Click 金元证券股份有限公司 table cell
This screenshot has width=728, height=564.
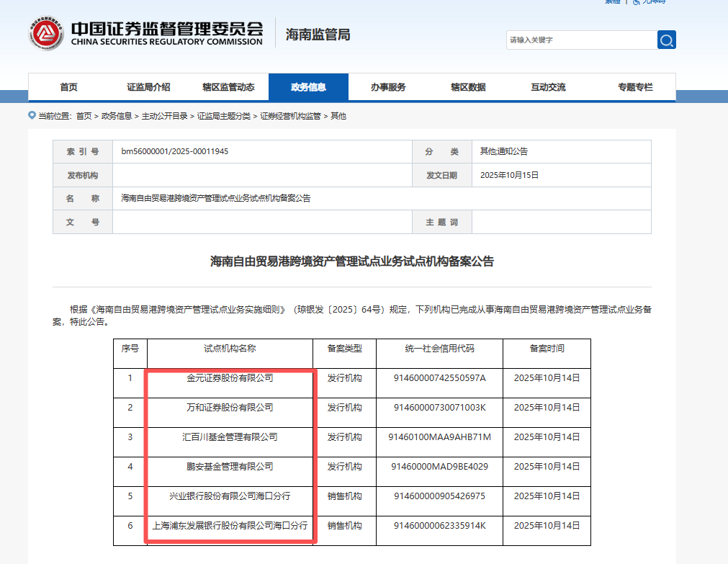(230, 377)
